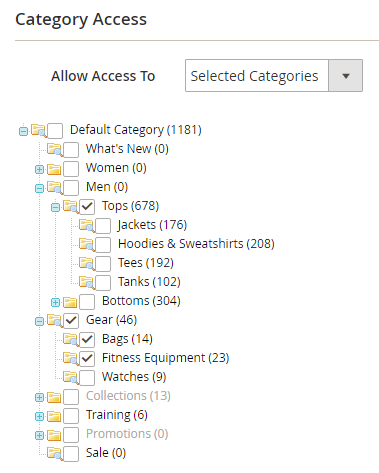Click folder icon beside Jackets

(86, 225)
